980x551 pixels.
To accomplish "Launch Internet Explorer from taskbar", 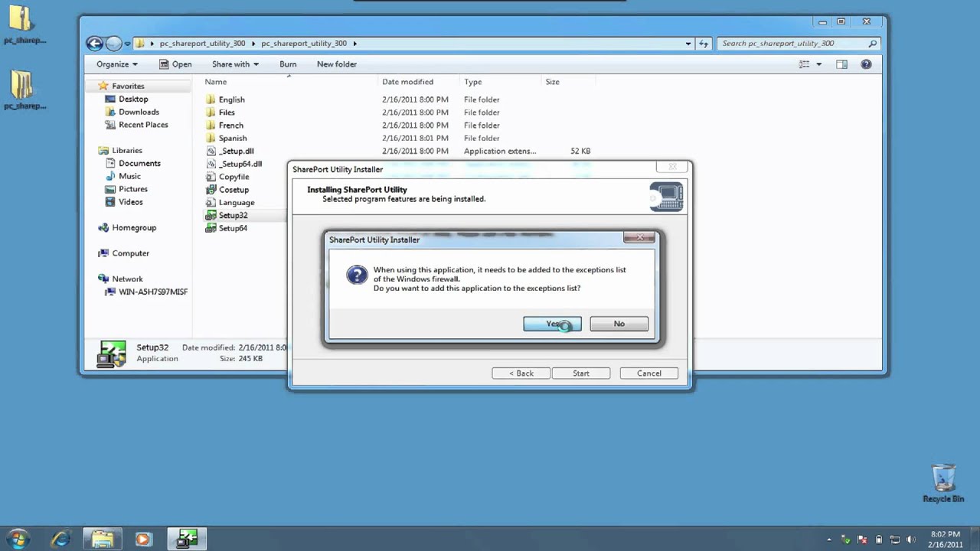I will click(x=60, y=539).
